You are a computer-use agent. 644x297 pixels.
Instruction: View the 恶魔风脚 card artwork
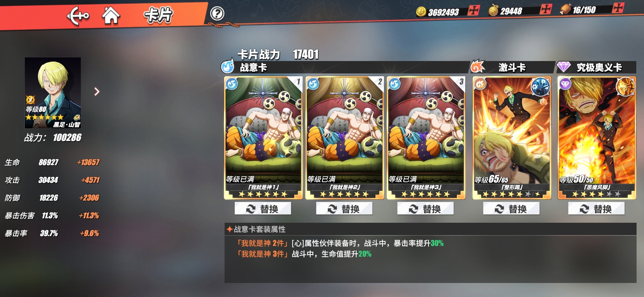tap(597, 137)
